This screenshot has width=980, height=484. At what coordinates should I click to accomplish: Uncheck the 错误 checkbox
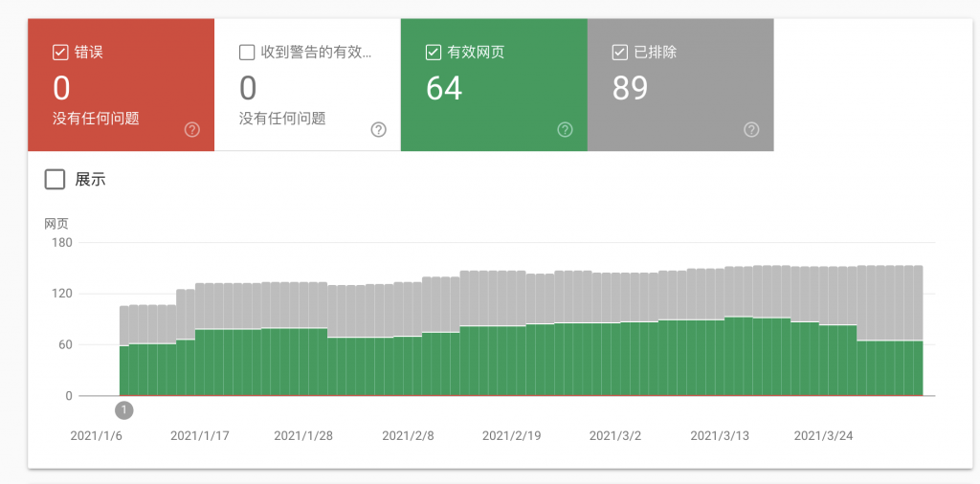[60, 52]
